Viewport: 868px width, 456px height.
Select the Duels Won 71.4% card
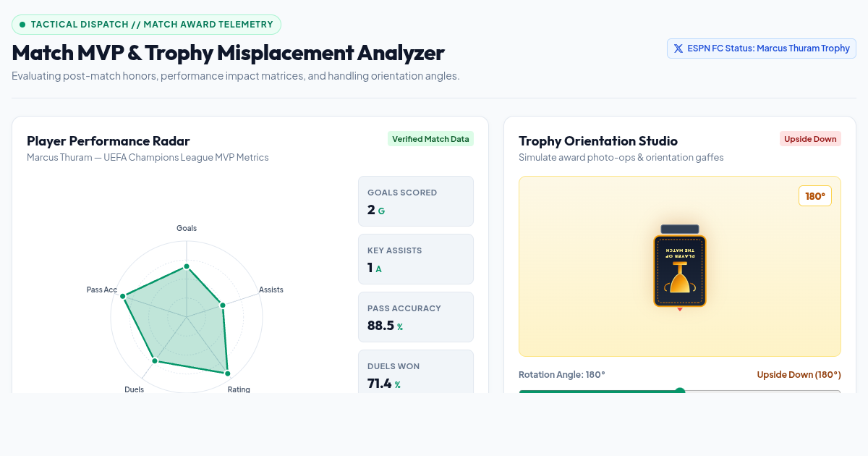click(416, 371)
